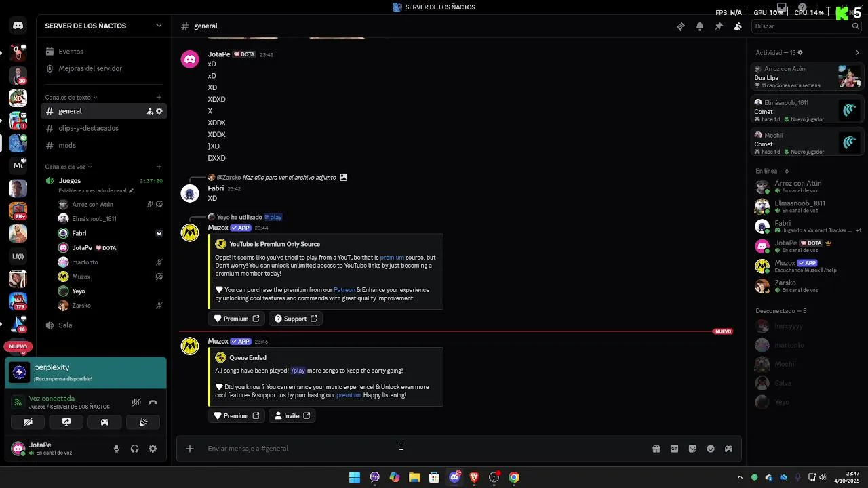868x488 pixels.
Task: Open the Juegos voice channel
Action: pos(70,181)
